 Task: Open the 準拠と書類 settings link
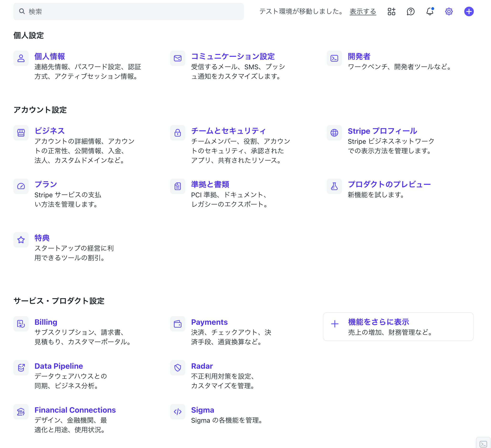pos(210,184)
